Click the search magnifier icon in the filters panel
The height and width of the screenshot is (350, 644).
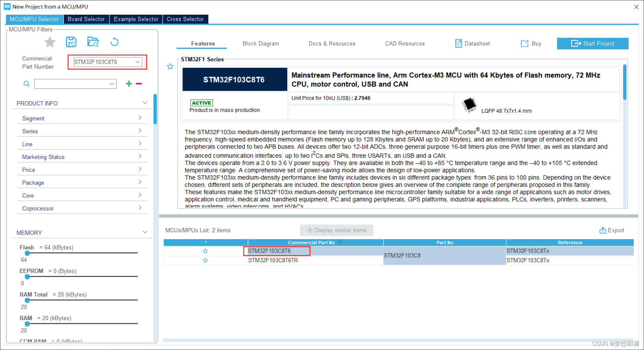tap(26, 84)
